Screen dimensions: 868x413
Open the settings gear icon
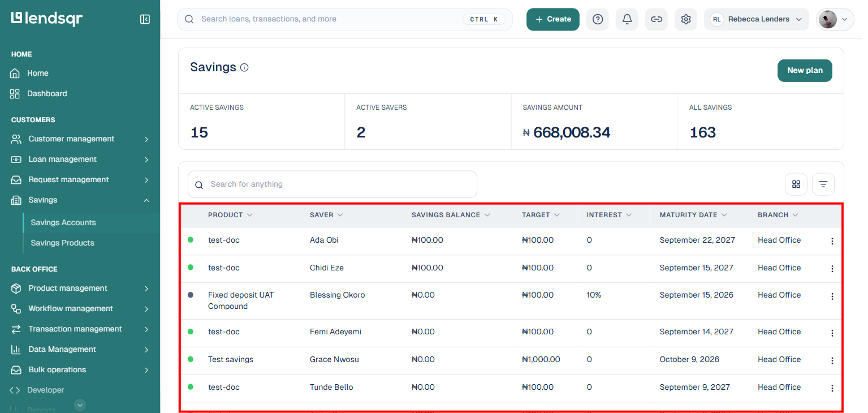pyautogui.click(x=686, y=19)
